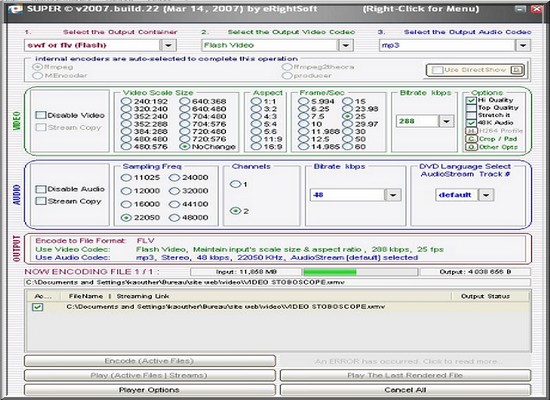Enable Top Quality option
The height and width of the screenshot is (400, 550).
471,108
